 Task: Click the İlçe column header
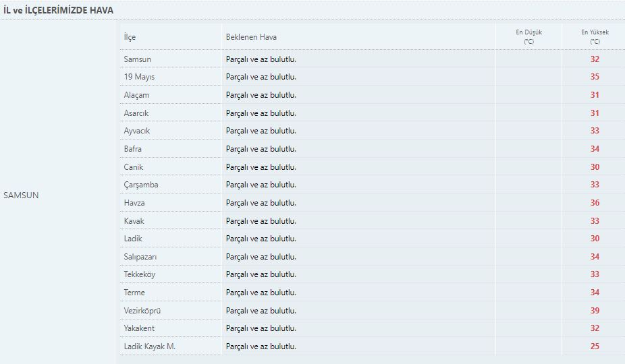[x=130, y=37]
